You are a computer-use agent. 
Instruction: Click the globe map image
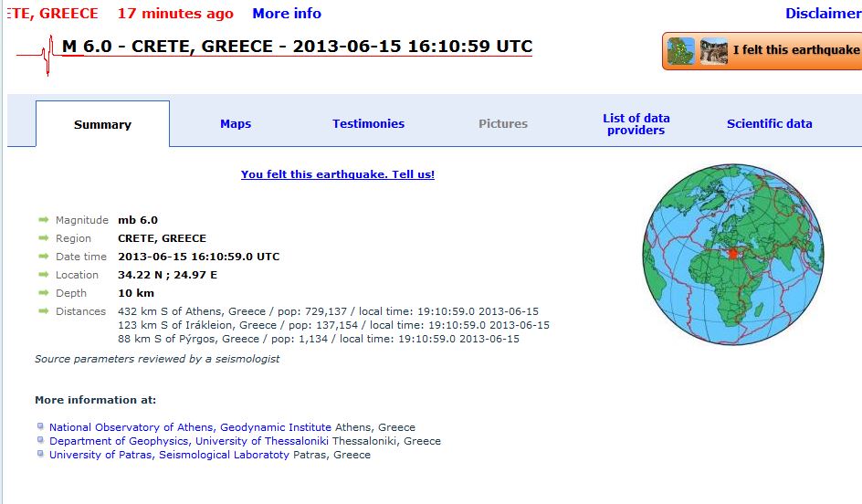click(x=733, y=255)
